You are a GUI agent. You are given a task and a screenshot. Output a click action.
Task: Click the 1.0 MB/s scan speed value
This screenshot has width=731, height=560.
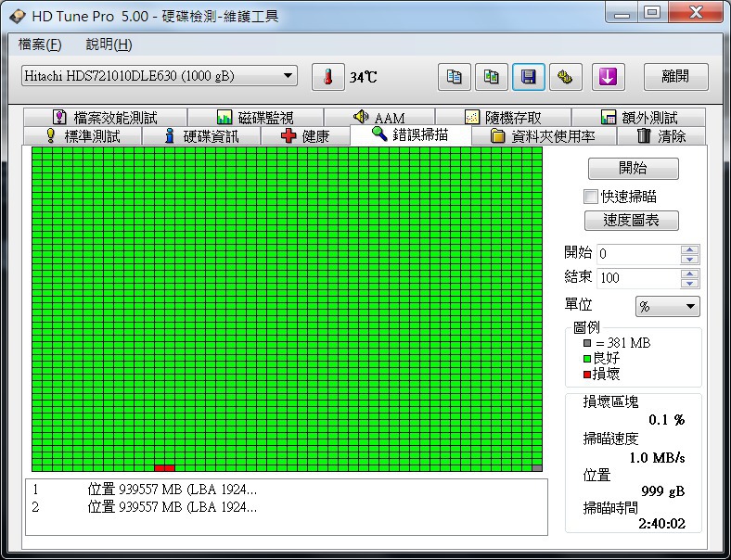[658, 458]
